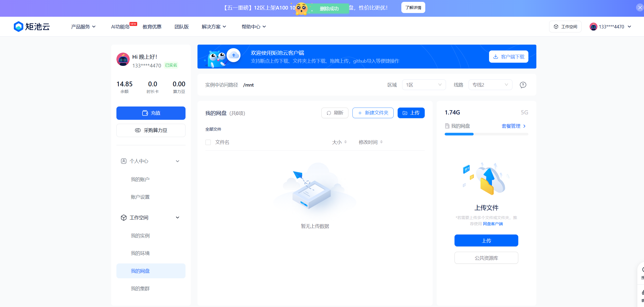Click the storage usage progress bar
The height and width of the screenshot is (307, 644).
point(486,134)
